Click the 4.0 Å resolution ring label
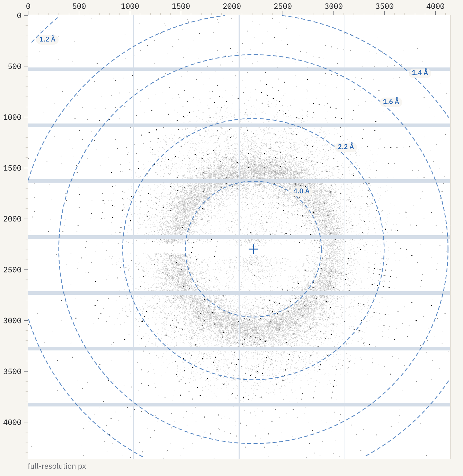This screenshot has width=463, height=476. [301, 191]
